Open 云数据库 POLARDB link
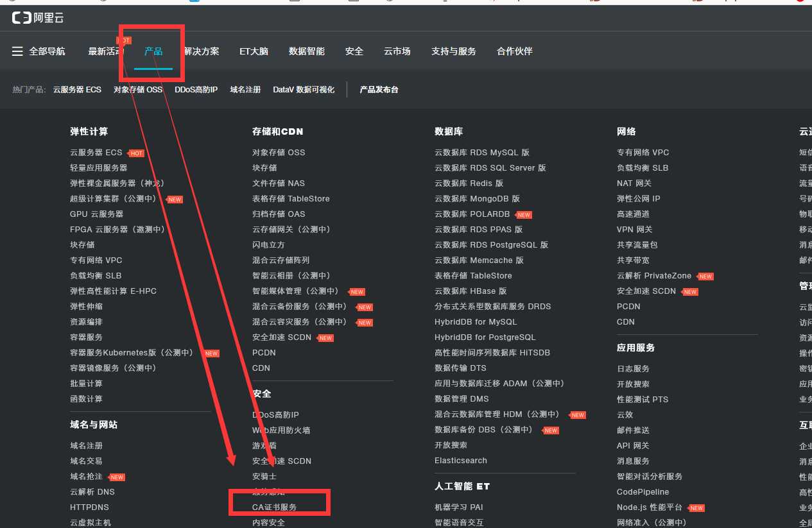812x528 pixels. click(472, 214)
